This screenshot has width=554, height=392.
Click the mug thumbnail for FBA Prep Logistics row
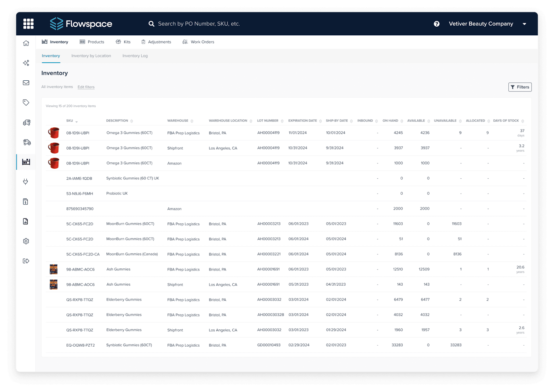[54, 133]
